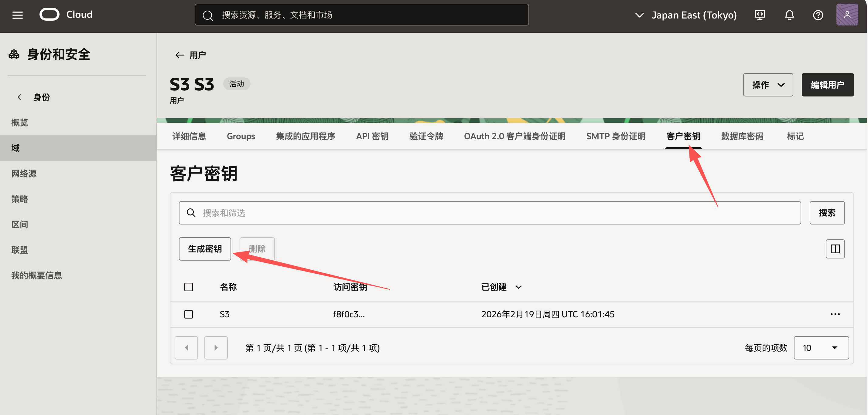Switch to the SMTP 身份证明 tab
Screen dimensions: 868x415
pos(615,136)
